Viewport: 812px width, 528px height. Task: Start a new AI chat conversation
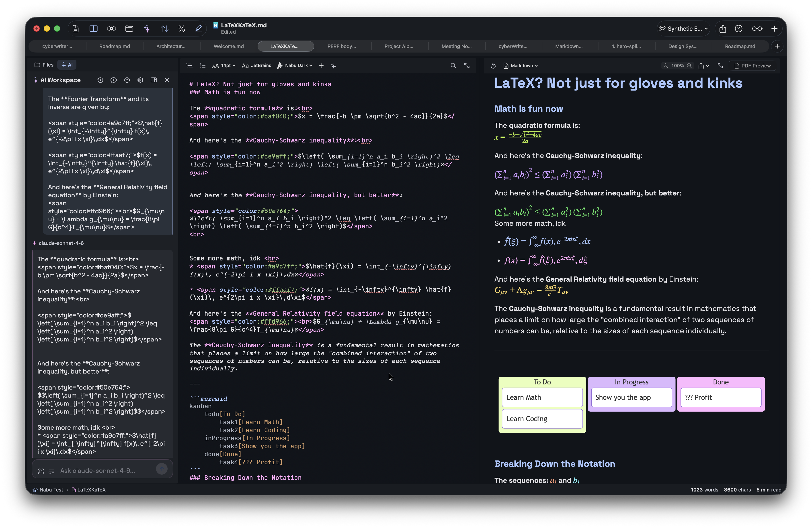point(114,80)
